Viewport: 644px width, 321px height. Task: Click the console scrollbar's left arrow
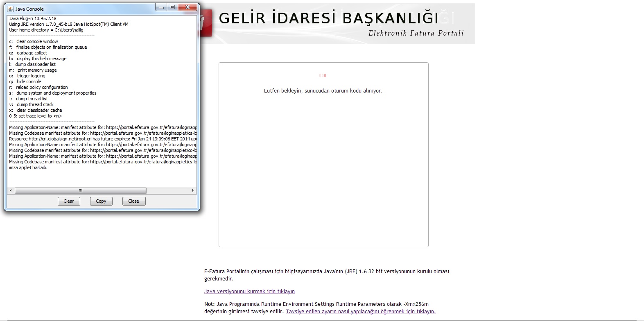[11, 190]
